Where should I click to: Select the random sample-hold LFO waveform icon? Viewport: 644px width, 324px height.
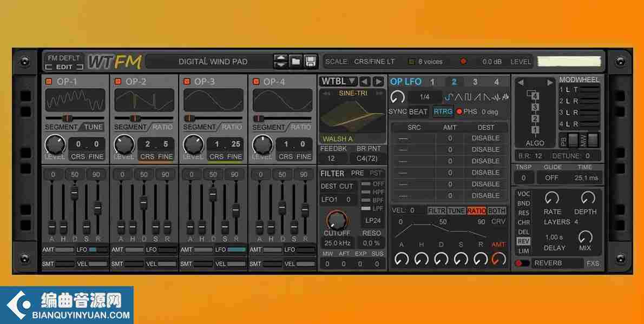coord(496,97)
